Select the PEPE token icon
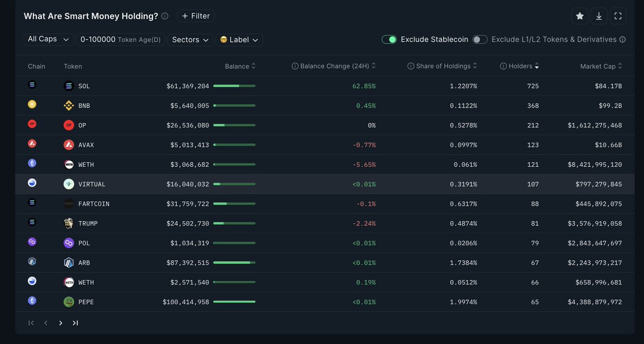 pos(69,302)
